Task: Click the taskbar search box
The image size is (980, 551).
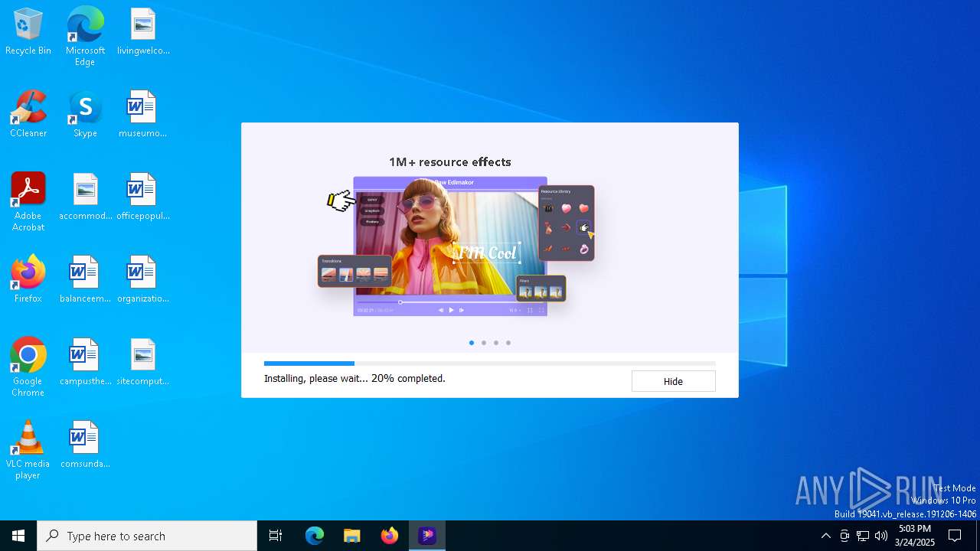Action: click(x=147, y=536)
